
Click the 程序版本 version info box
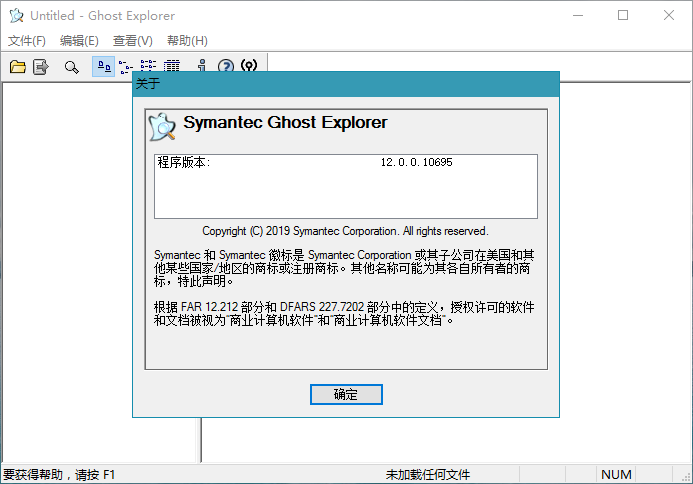point(345,185)
